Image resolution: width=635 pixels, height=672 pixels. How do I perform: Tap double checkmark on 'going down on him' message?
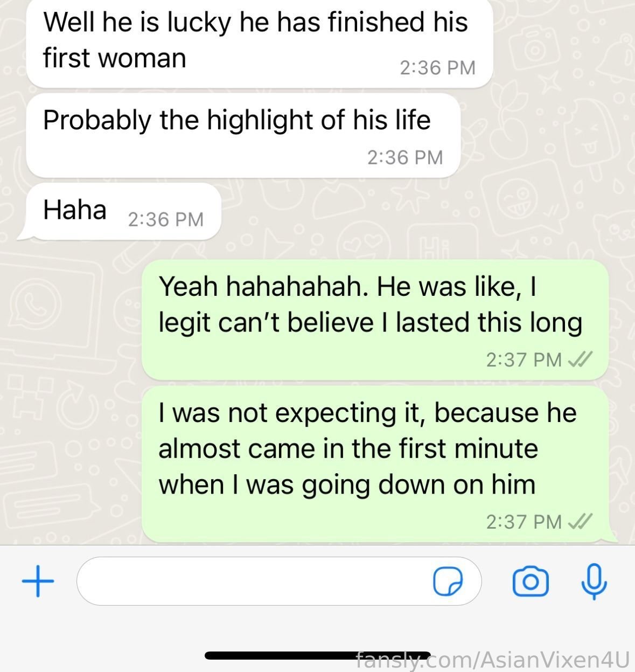click(x=581, y=521)
